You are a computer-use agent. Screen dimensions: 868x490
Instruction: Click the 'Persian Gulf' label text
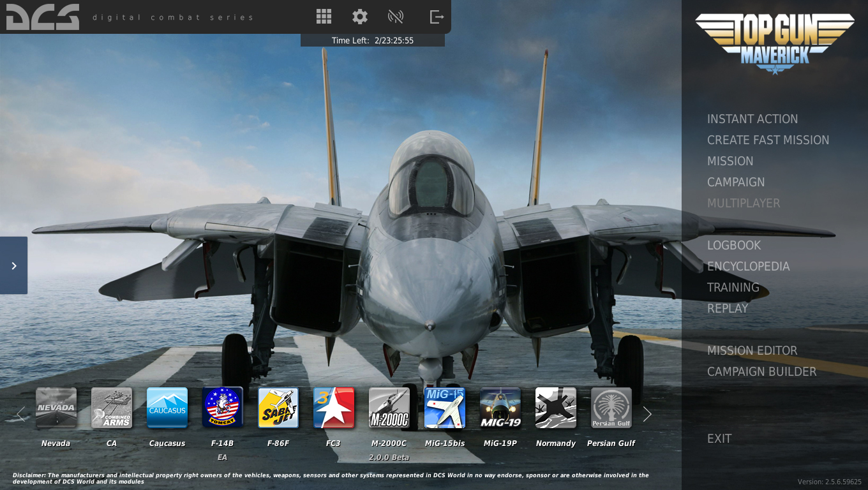tap(611, 443)
